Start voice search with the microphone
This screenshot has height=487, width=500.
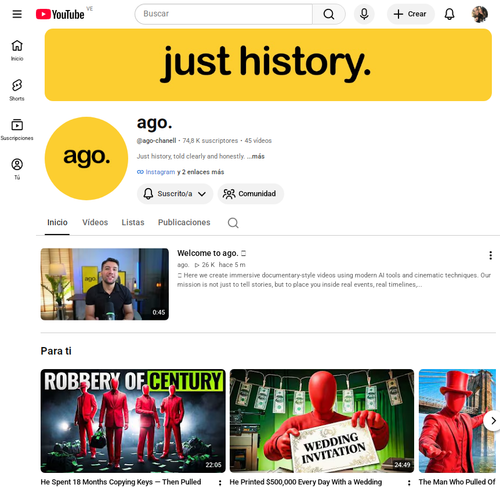pos(364,14)
